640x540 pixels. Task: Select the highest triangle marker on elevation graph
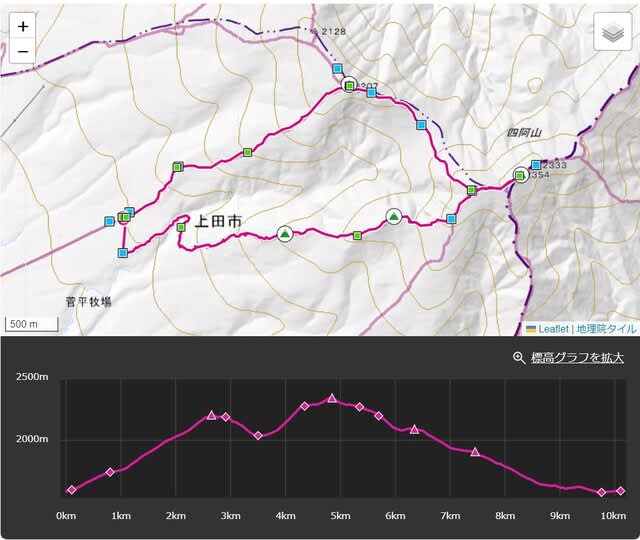(332, 398)
